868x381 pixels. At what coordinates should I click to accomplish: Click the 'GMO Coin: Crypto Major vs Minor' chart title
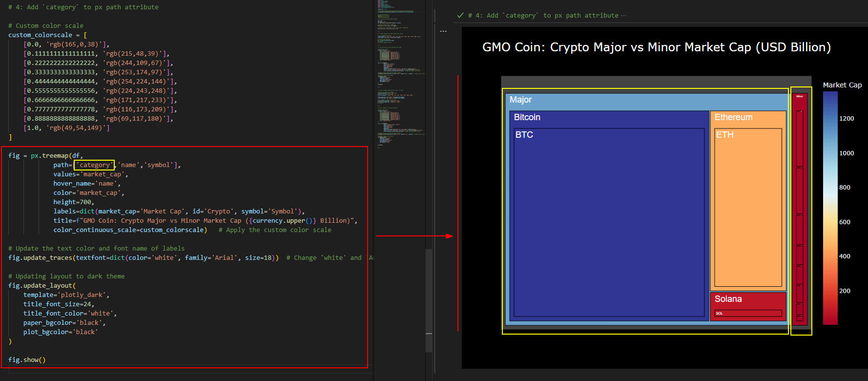tap(656, 47)
